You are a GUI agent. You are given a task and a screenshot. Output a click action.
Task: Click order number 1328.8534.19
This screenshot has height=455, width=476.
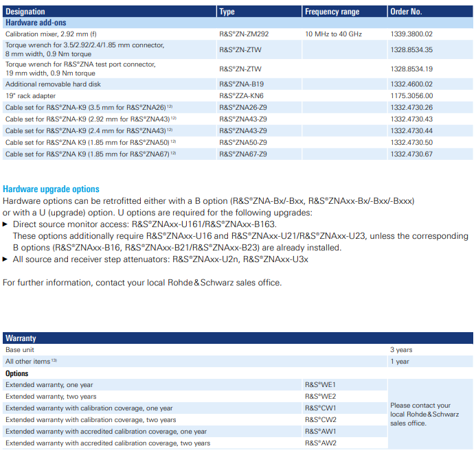pyautogui.click(x=411, y=69)
